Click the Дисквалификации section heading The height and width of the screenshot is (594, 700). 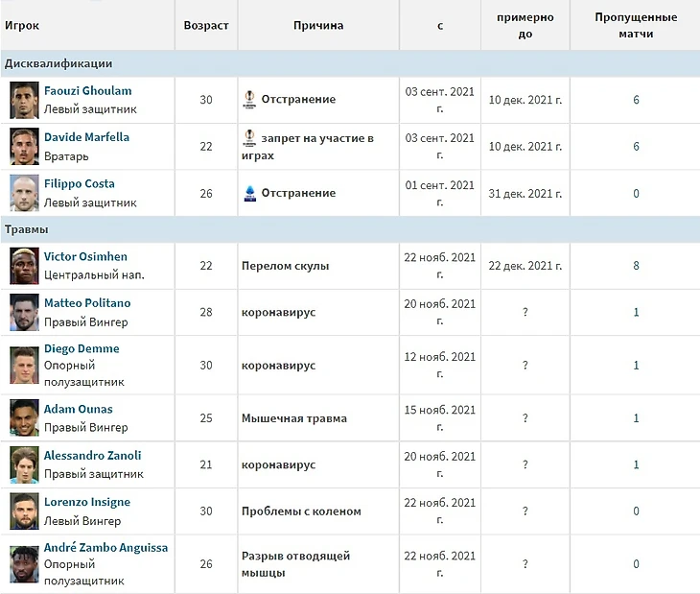(x=58, y=63)
